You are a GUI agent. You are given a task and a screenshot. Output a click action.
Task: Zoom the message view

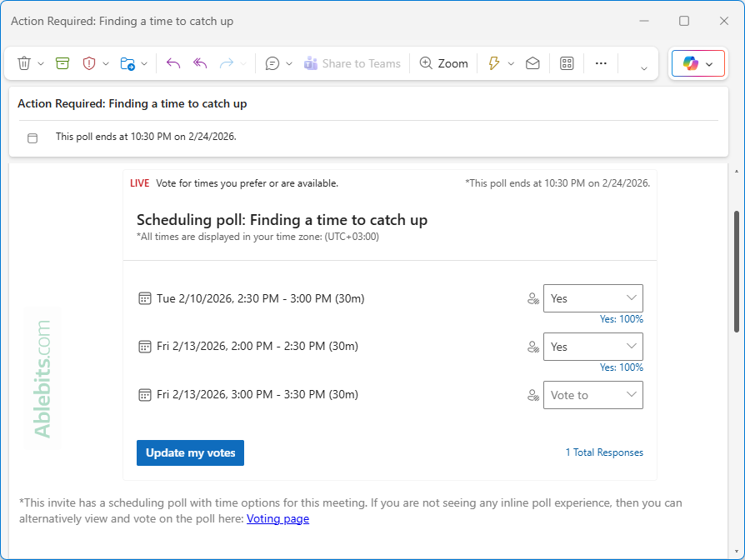[x=443, y=63]
